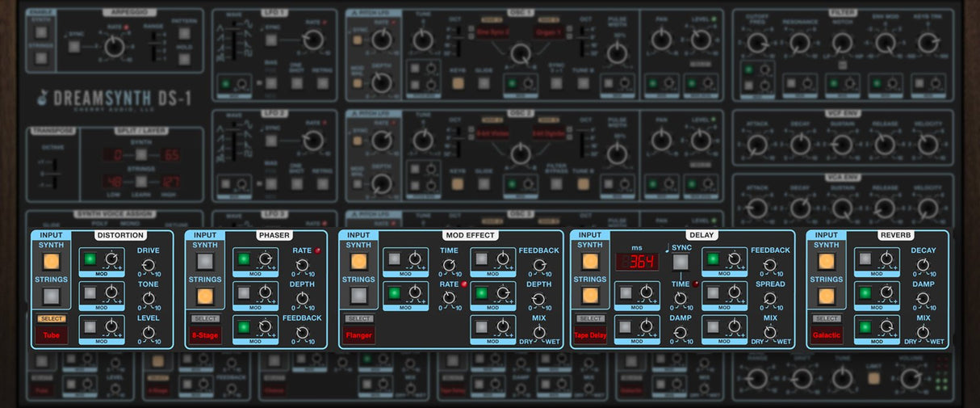Open the 8-Stage phaser type selector
Viewport: 980px width, 408px height.
tap(205, 335)
